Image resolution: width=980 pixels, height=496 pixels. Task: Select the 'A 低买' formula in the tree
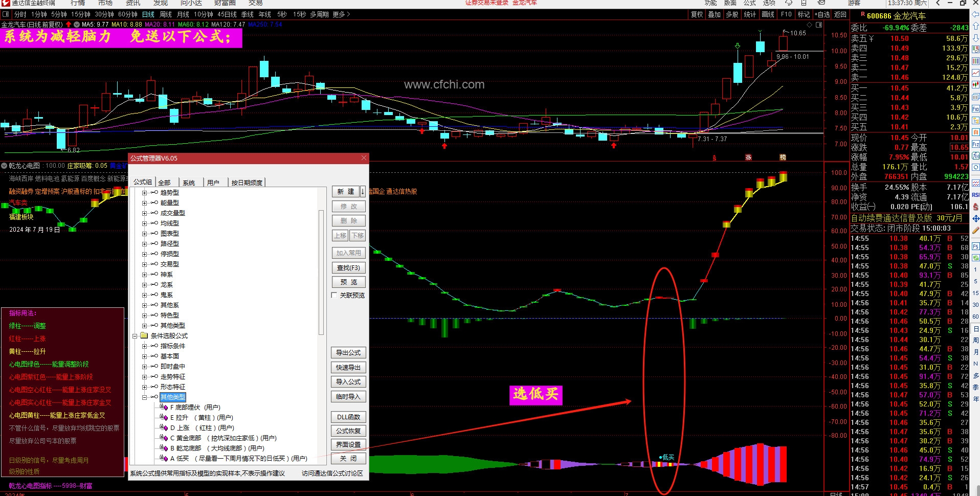(238, 459)
